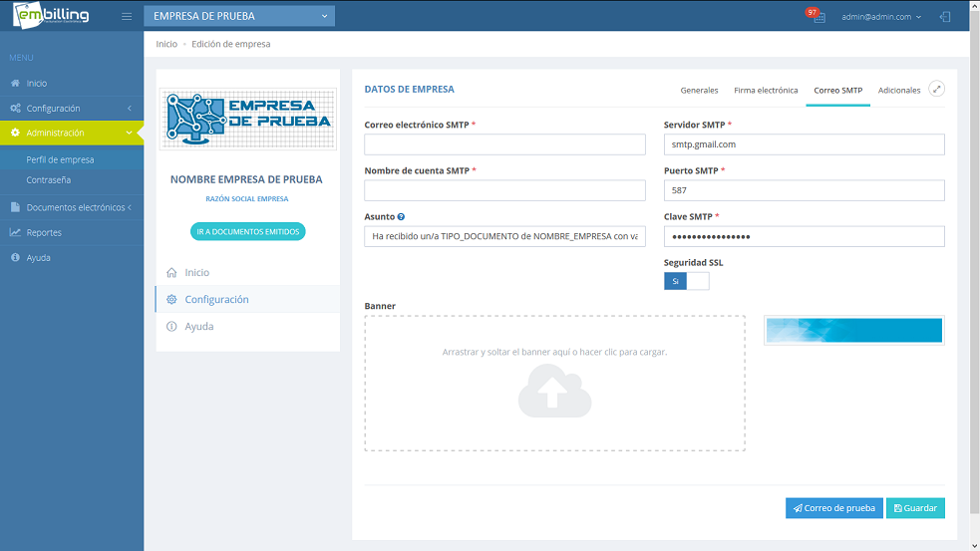Click the blue banner preview thumbnail
980x551 pixels.
click(853, 331)
